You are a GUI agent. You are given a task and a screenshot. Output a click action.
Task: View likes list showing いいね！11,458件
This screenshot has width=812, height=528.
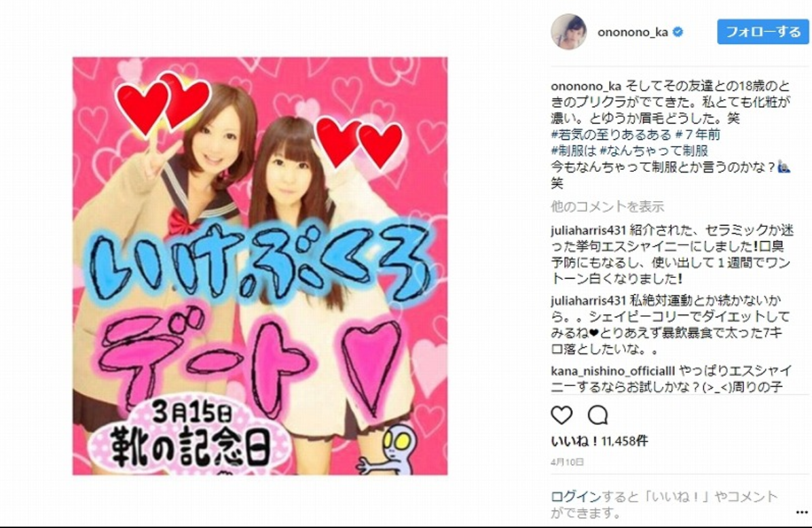[599, 441]
